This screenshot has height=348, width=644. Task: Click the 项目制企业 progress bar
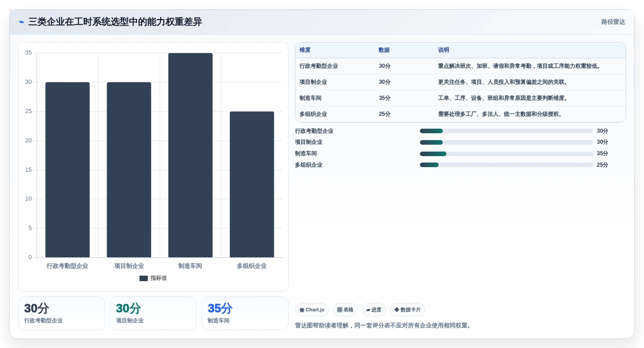(x=506, y=142)
